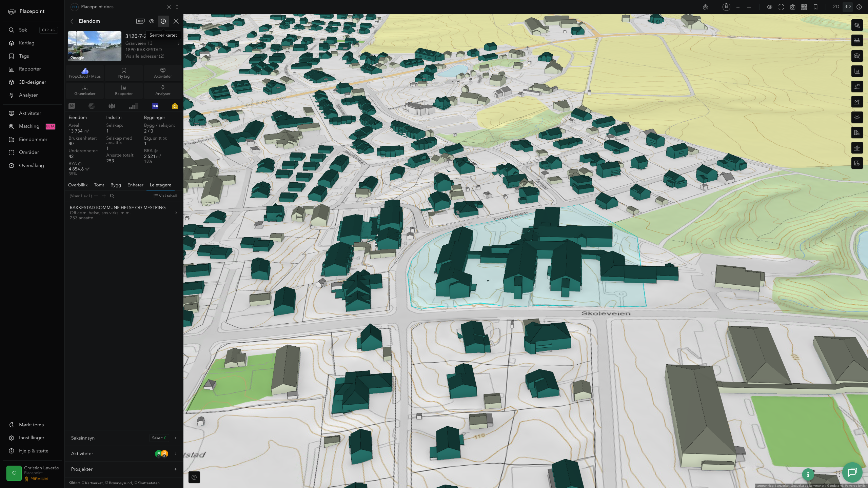Select the map selection cursor tool
The height and width of the screenshot is (488, 868).
click(857, 25)
